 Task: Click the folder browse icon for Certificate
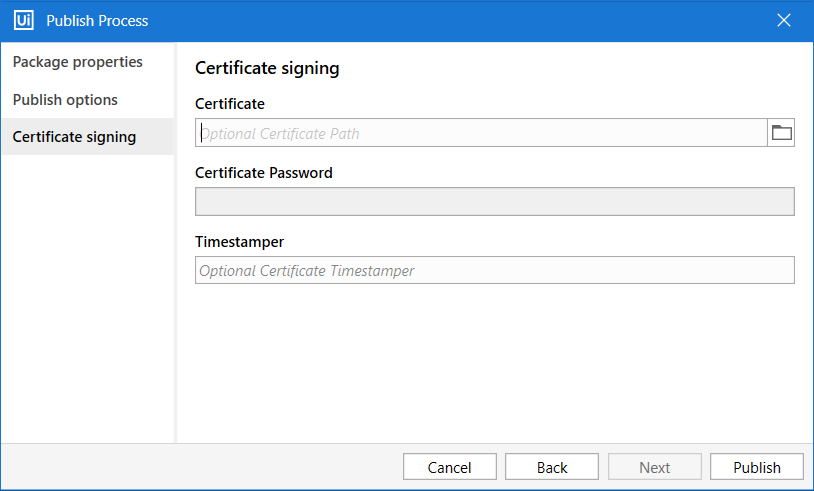coord(781,133)
